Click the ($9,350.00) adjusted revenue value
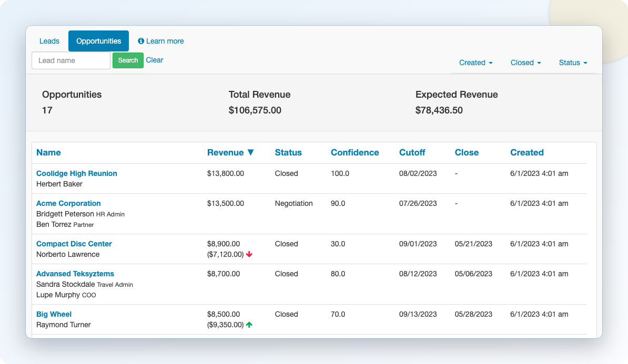The width and height of the screenshot is (628, 364). click(226, 325)
